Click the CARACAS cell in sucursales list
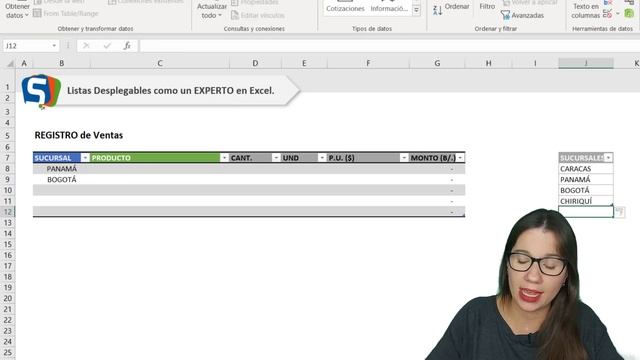 586,169
